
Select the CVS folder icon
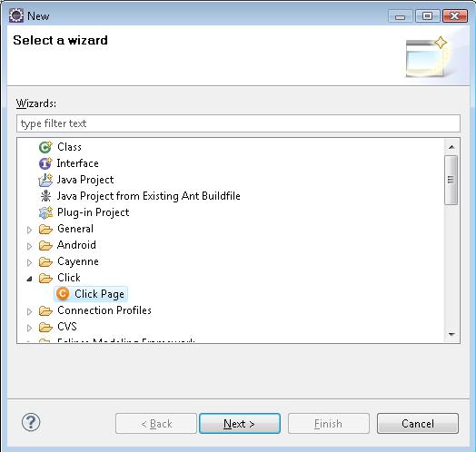click(x=45, y=327)
